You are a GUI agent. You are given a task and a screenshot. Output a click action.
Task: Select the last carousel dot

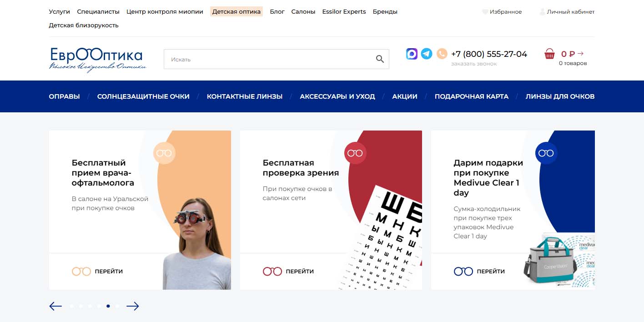pos(117,306)
